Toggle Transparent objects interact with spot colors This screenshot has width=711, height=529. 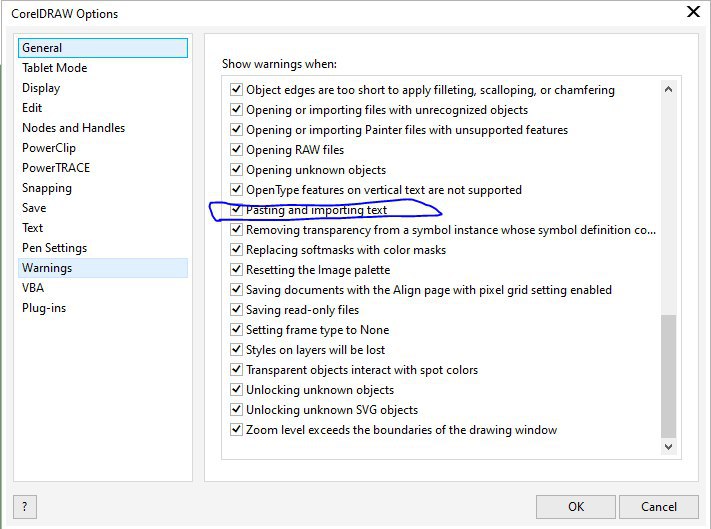pyautogui.click(x=236, y=369)
